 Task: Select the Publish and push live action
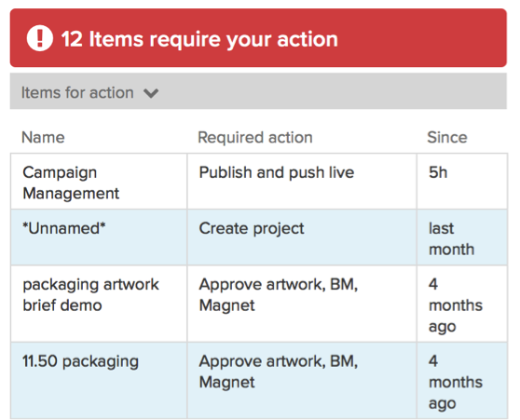coord(276,172)
